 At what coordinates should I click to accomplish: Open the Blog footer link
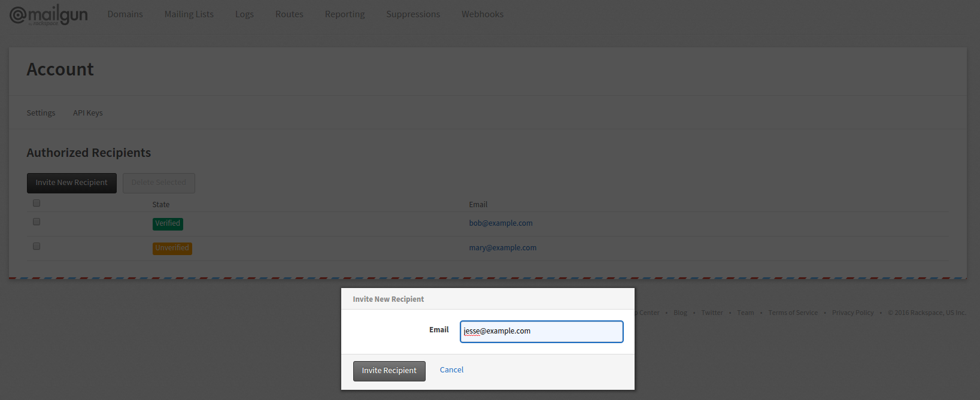coord(680,313)
